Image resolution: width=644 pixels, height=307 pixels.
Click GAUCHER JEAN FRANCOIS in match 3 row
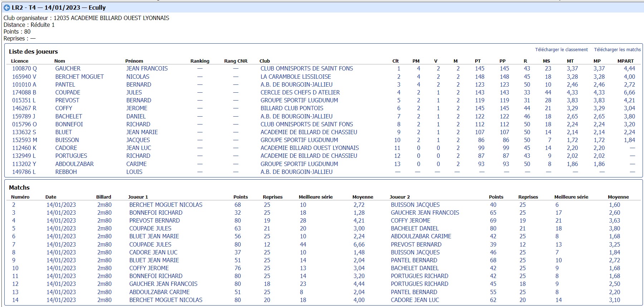pos(425,213)
